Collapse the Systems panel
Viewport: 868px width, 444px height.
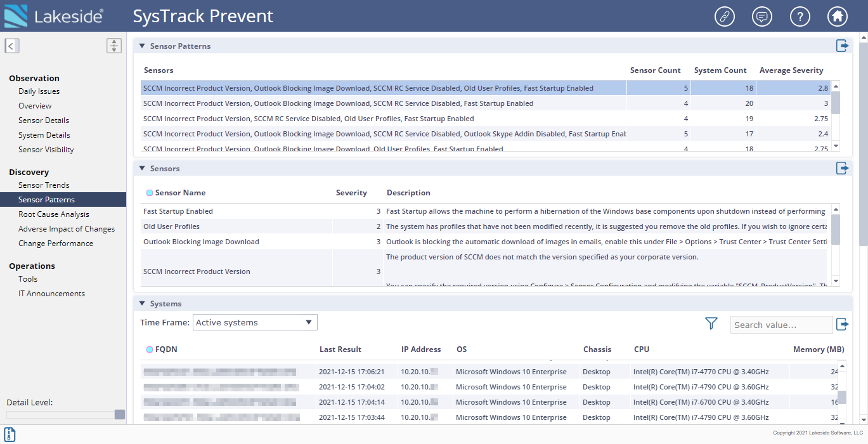pos(143,304)
